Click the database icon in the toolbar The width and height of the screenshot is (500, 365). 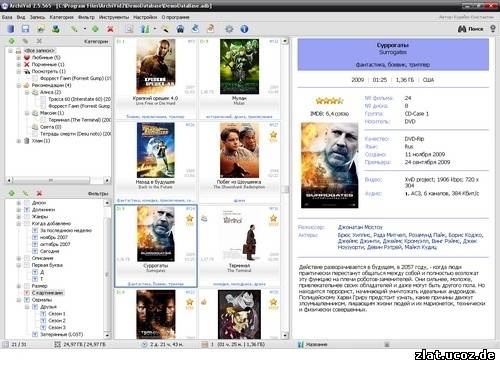coord(11,29)
